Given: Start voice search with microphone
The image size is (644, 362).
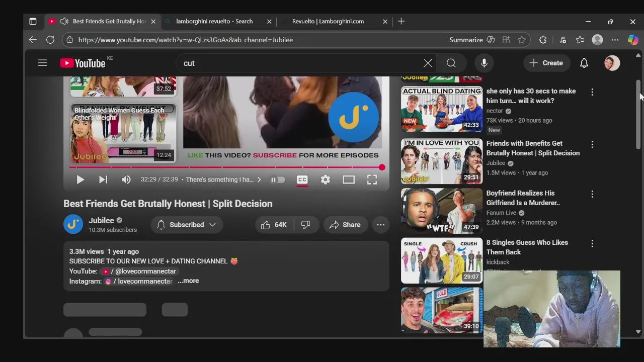Looking at the screenshot, I should tap(484, 63).
